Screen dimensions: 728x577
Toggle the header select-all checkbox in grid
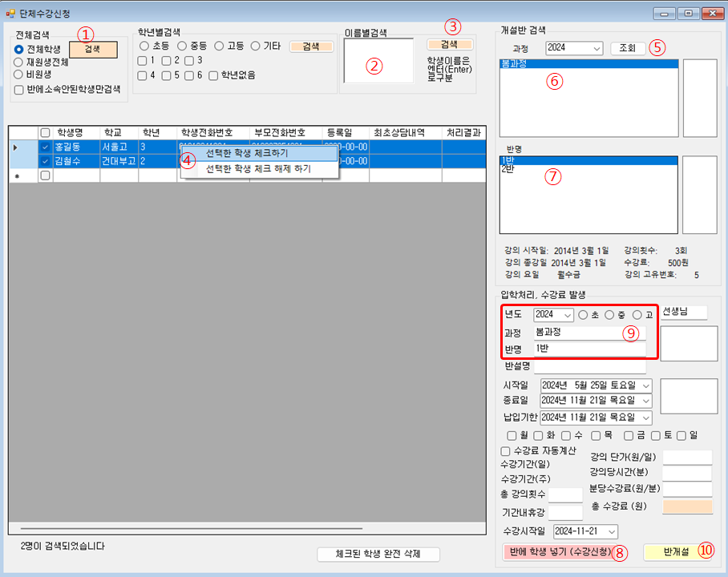pyautogui.click(x=46, y=133)
